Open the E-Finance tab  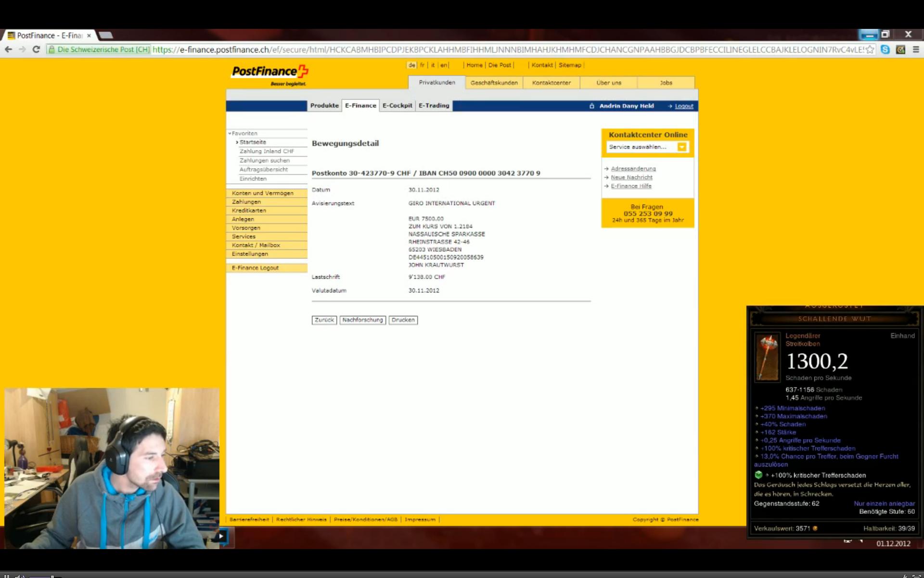[x=360, y=105]
